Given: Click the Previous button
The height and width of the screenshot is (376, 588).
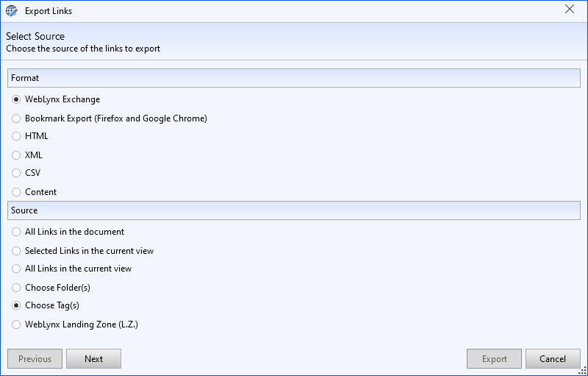Looking at the screenshot, I should click(x=35, y=359).
